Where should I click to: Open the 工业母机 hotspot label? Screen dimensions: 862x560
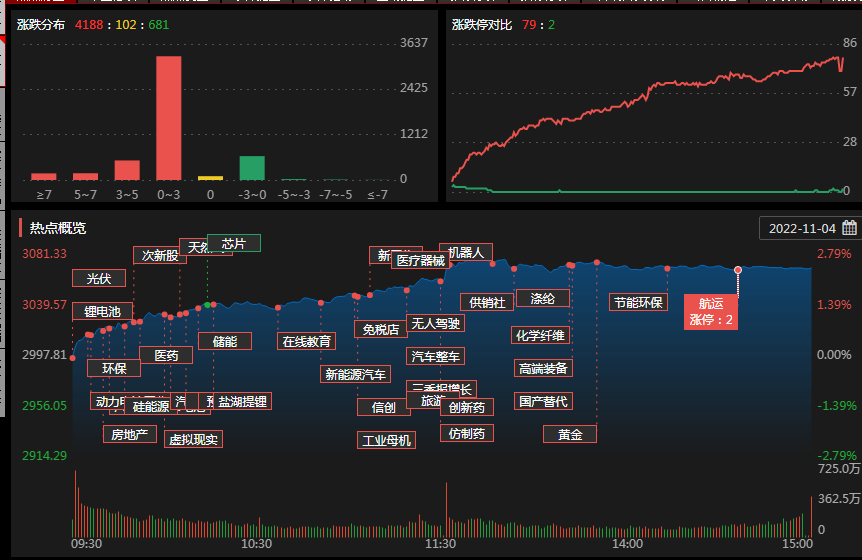386,440
